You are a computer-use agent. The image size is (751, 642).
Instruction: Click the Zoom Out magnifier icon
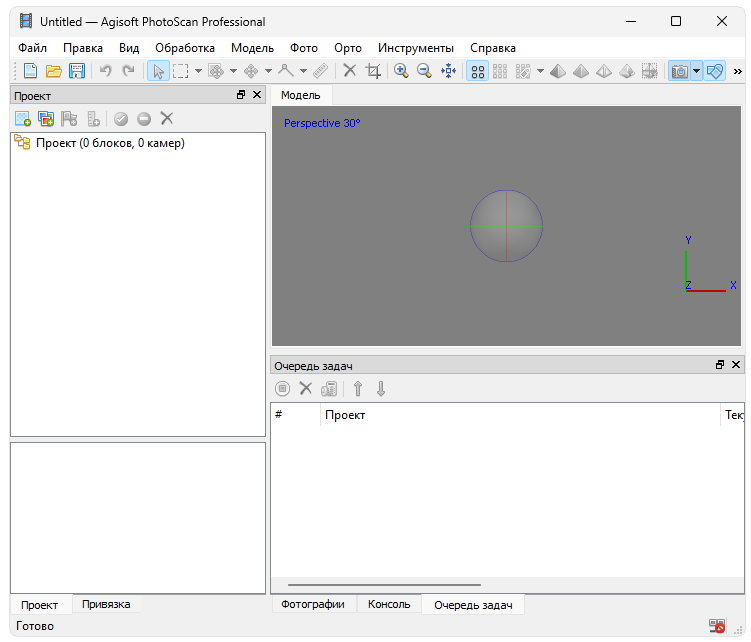(424, 71)
